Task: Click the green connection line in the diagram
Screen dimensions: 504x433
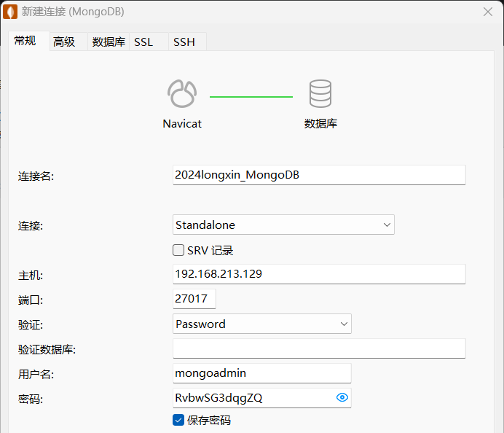Action: (x=251, y=96)
